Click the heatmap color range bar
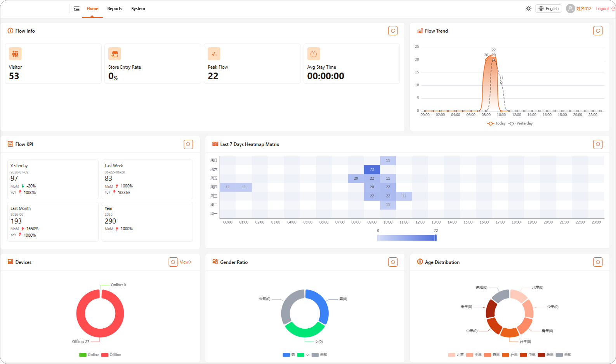This screenshot has height=364, width=616. coord(407,238)
